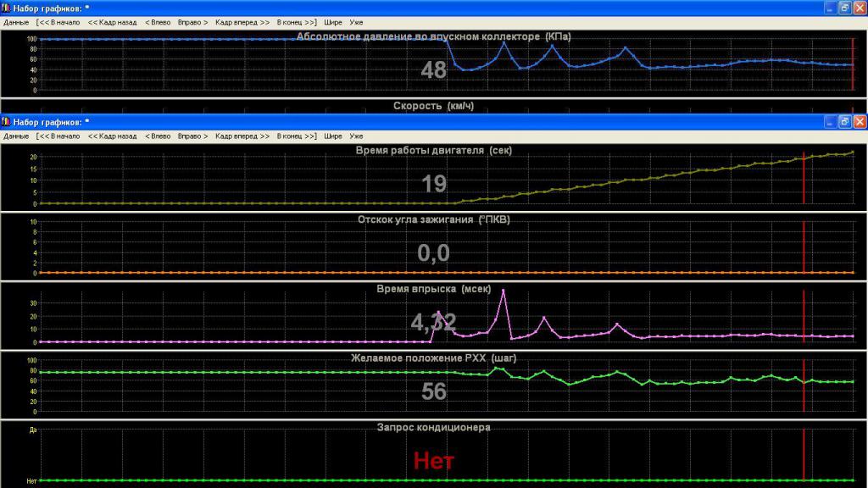Image resolution: width=868 pixels, height=488 pixels.
Task: Click Влево in the lower window menu bar
Action: (x=158, y=136)
